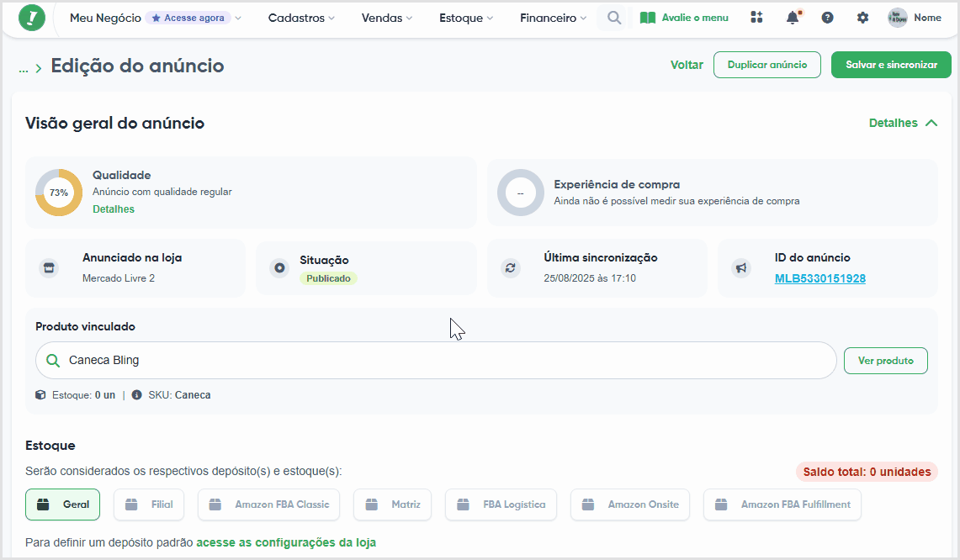
Task: Select the FBA Logística warehouse chip
Action: [501, 505]
